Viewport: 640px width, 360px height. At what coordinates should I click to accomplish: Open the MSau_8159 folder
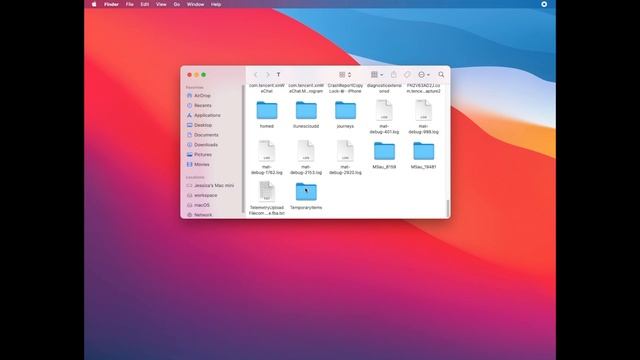point(384,151)
